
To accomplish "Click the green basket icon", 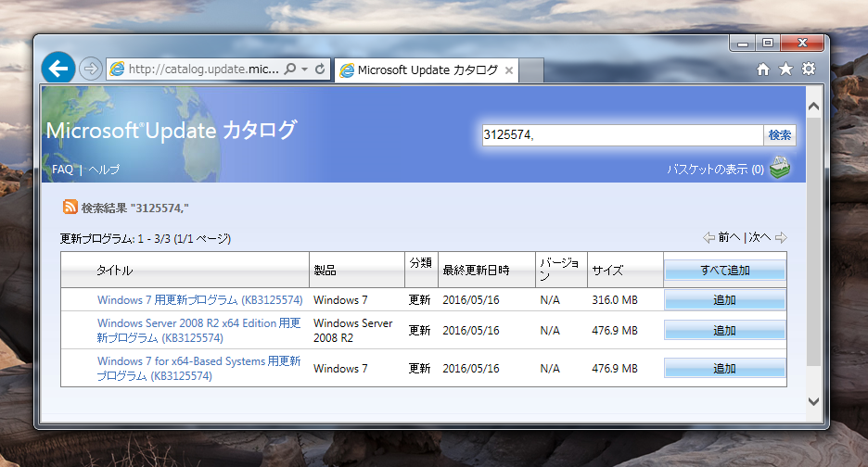I will click(x=780, y=168).
